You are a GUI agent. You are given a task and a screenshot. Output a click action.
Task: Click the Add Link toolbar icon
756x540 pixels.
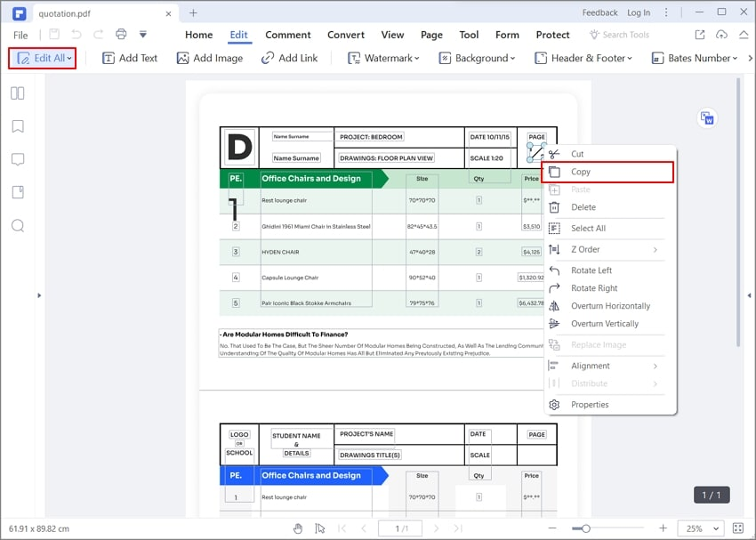click(x=267, y=58)
